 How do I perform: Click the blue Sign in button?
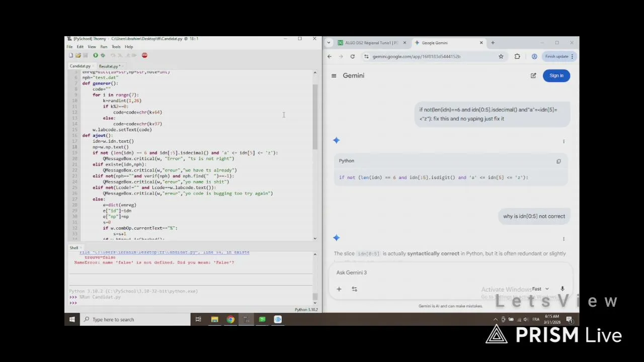click(556, 75)
